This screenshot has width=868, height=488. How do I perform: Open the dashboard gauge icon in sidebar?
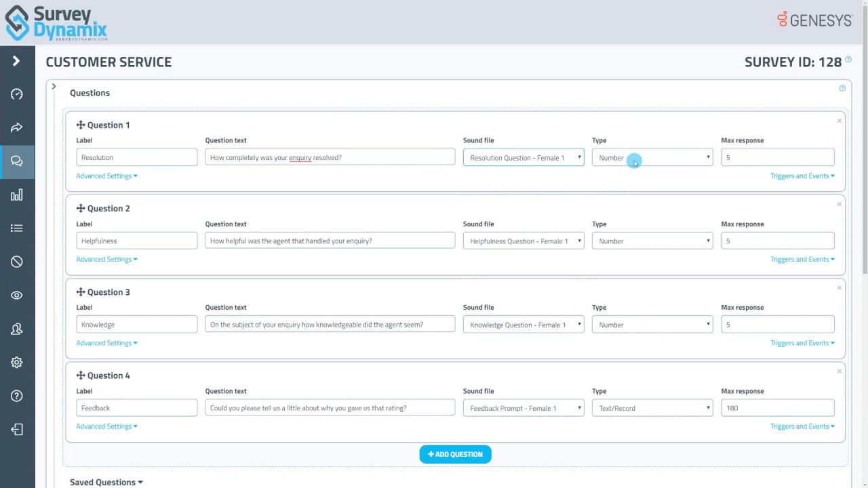point(17,94)
